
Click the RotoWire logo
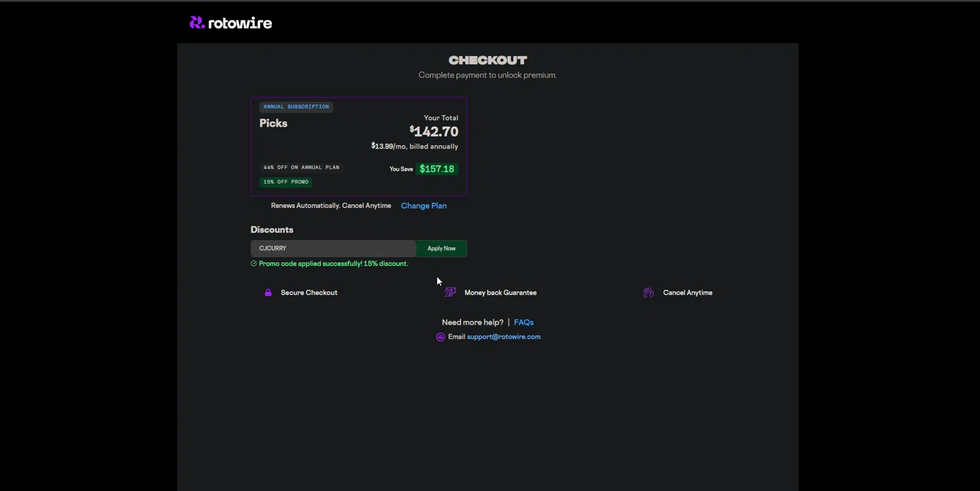point(231,23)
